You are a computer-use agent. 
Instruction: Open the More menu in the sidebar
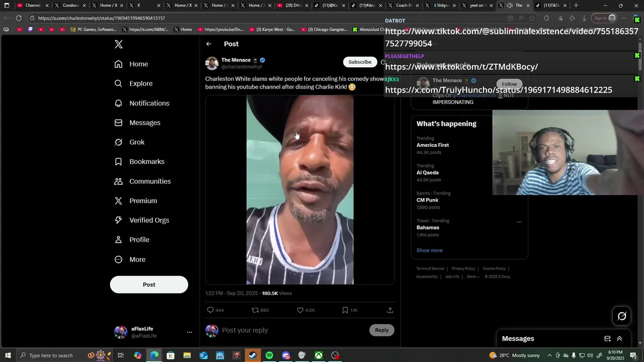(130, 259)
